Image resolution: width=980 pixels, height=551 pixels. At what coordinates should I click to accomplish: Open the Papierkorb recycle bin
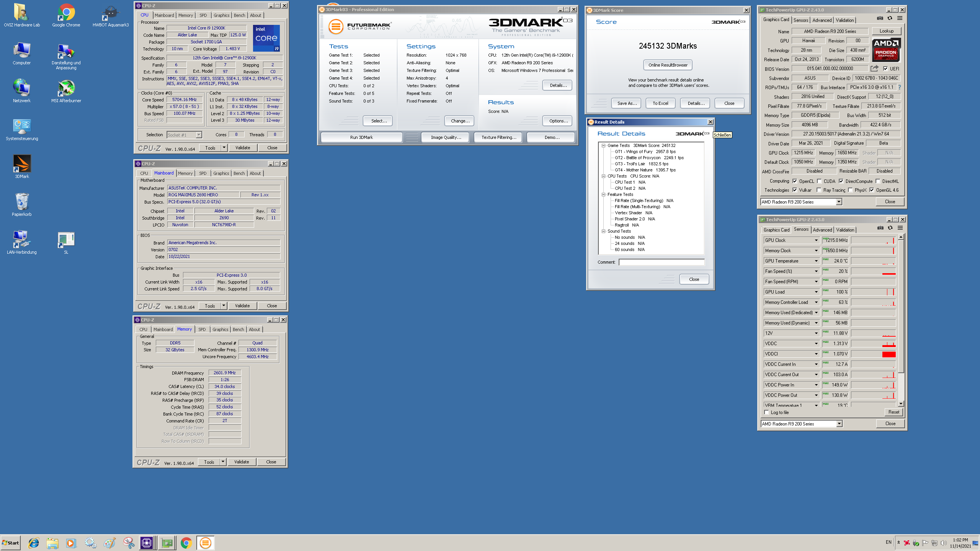22,205
